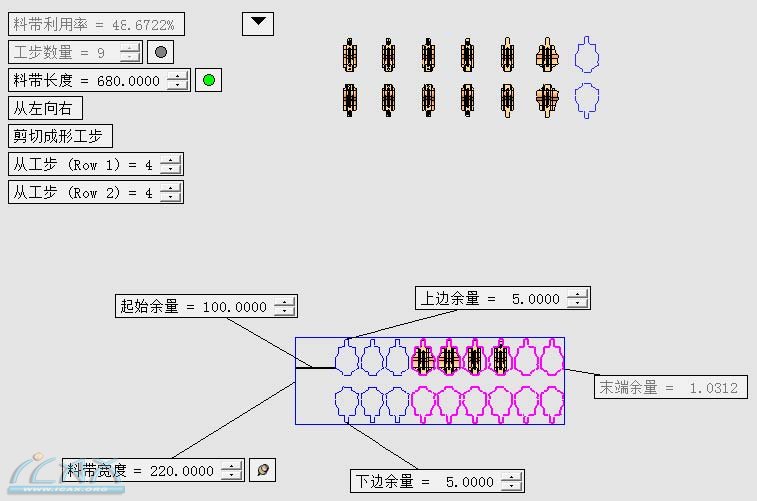Select first part thumbnail in lower preview row
This screenshot has height=501, width=757.
point(350,100)
